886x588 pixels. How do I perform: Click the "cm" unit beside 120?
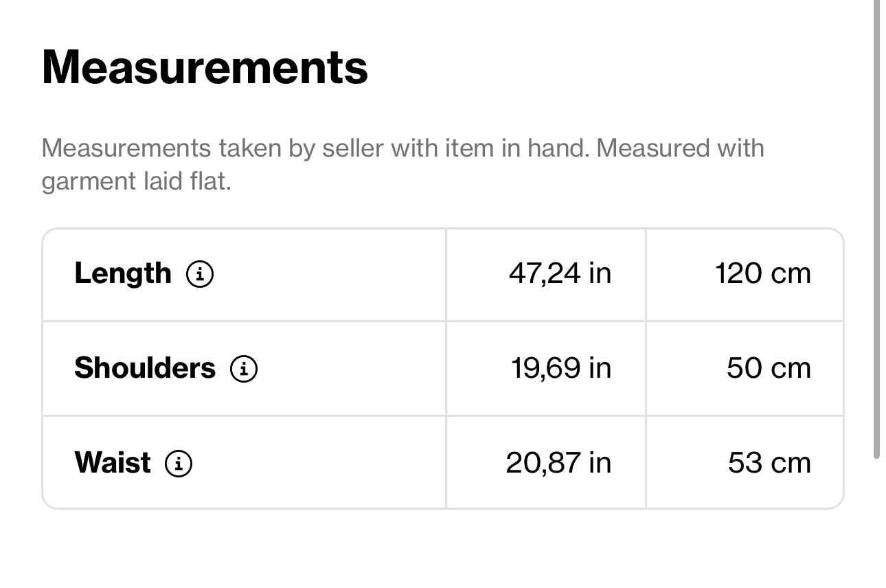point(791,273)
